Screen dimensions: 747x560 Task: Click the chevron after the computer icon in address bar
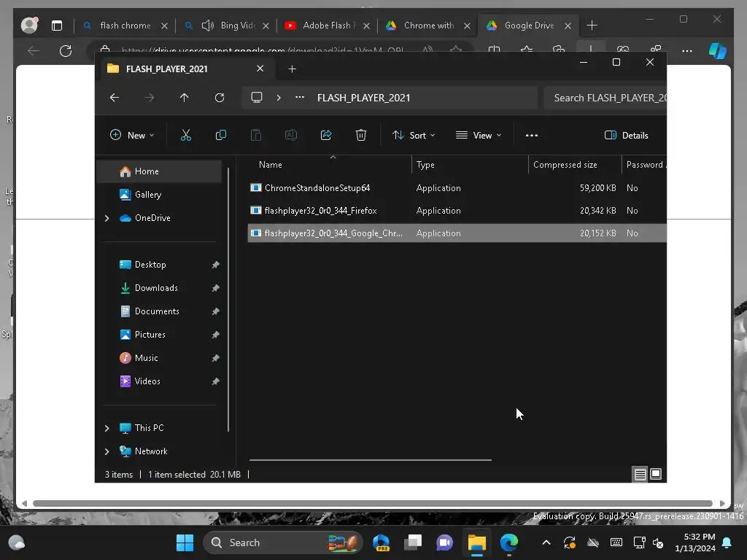coord(279,98)
